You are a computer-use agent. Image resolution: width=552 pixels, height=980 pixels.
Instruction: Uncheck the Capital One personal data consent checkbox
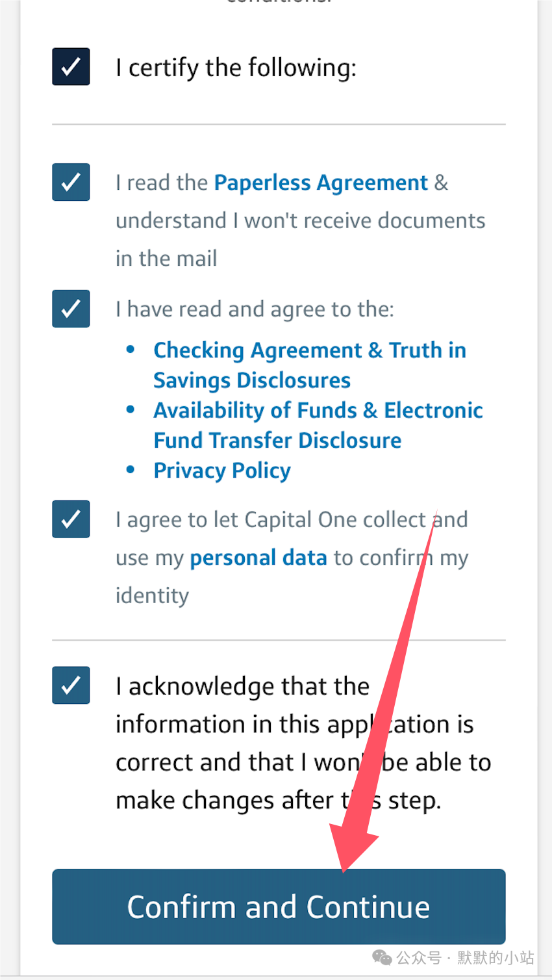tap(71, 519)
